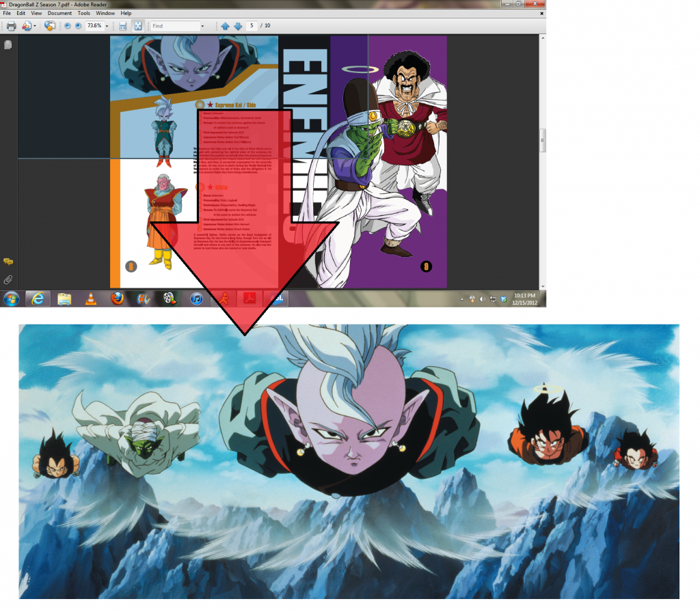
Task: Open the Pages thumbnails panel icon
Action: tap(8, 44)
